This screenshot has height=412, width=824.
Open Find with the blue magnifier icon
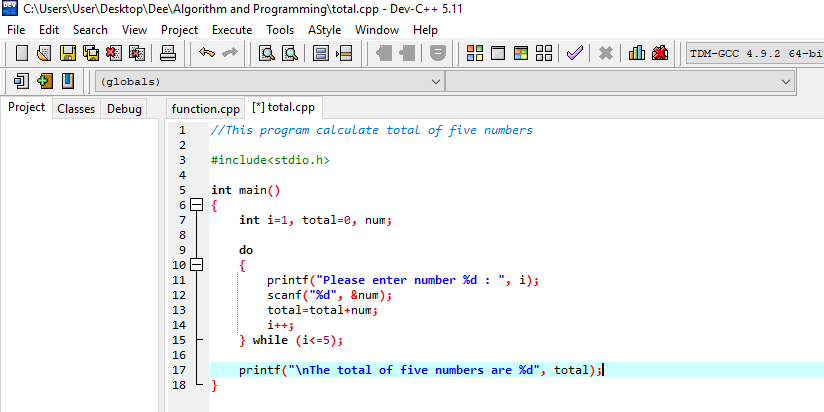click(267, 53)
